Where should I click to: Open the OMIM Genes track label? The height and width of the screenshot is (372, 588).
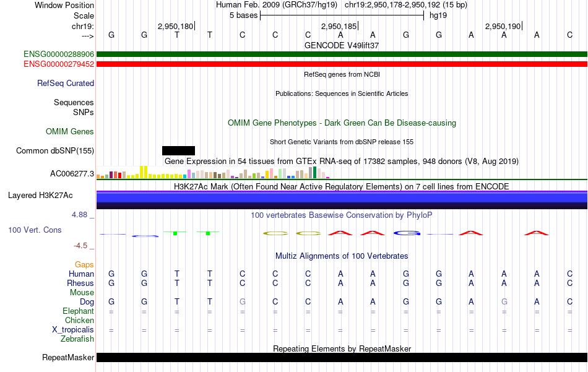pos(70,132)
